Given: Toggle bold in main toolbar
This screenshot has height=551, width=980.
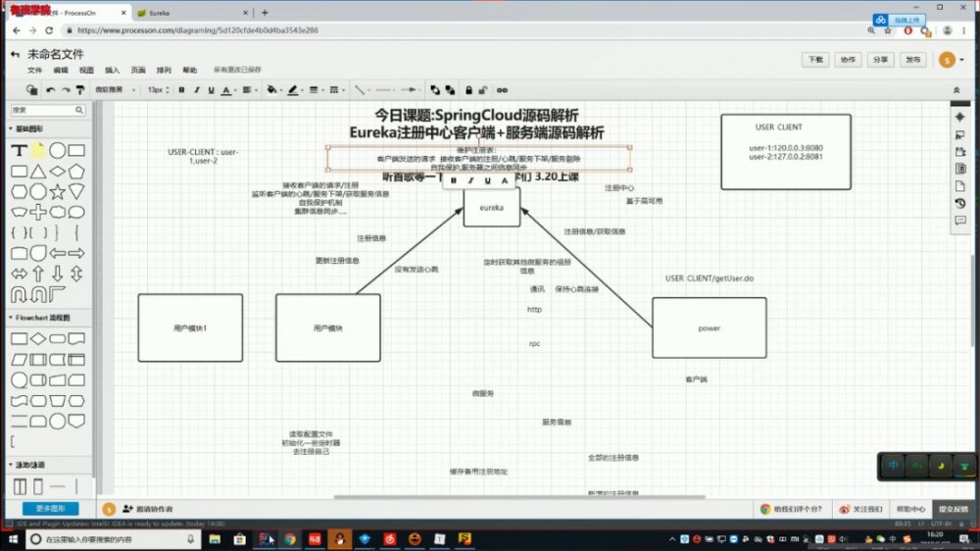Looking at the screenshot, I should coord(181,90).
